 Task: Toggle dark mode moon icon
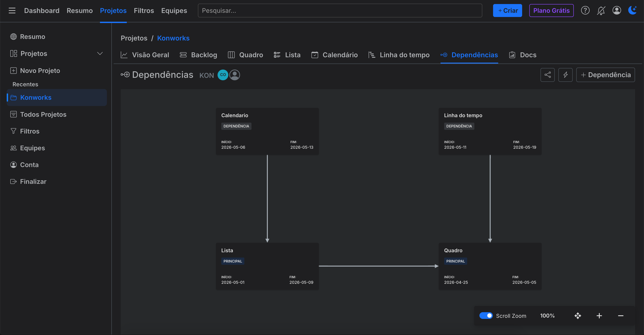click(633, 11)
